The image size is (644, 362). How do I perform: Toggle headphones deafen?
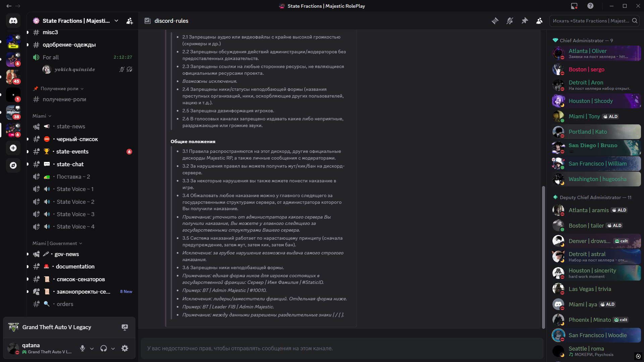pos(103,348)
